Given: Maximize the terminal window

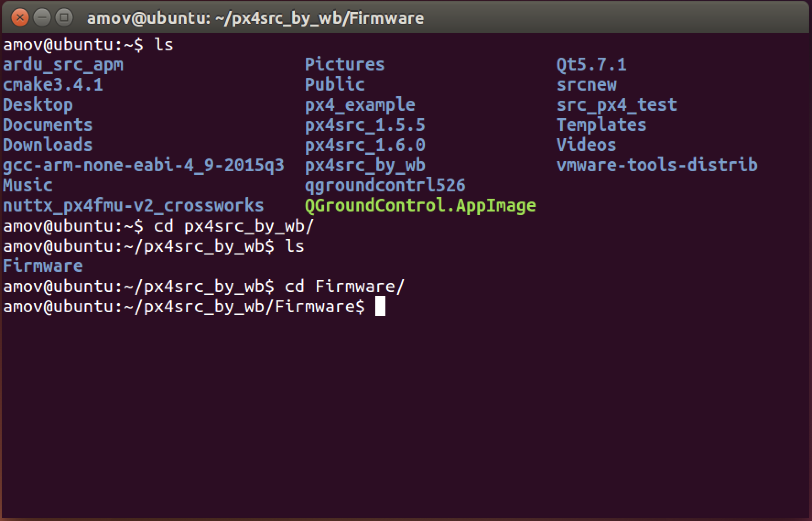Looking at the screenshot, I should click(64, 18).
